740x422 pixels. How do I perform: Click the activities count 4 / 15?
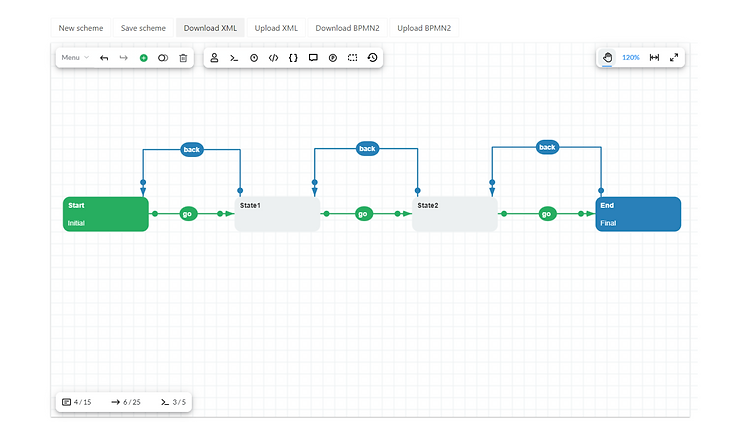click(x=83, y=402)
